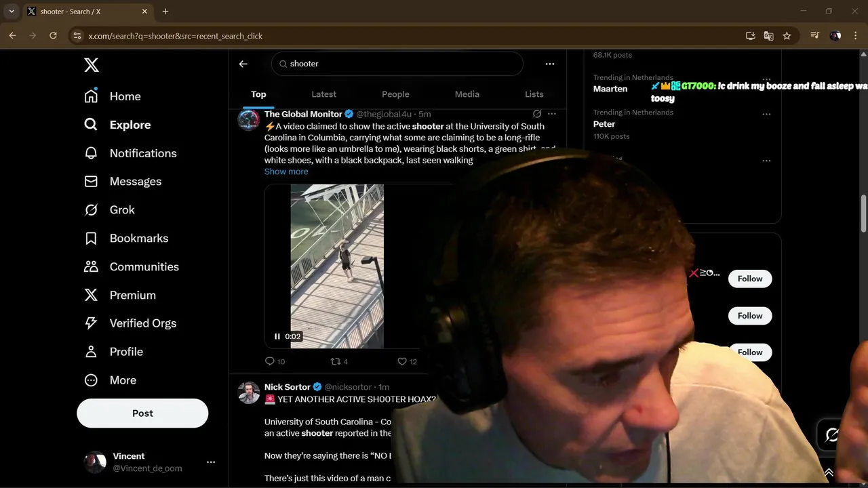Viewport: 868px width, 488px height.
Task: Open Vincent account avatar
Action: click(x=95, y=462)
